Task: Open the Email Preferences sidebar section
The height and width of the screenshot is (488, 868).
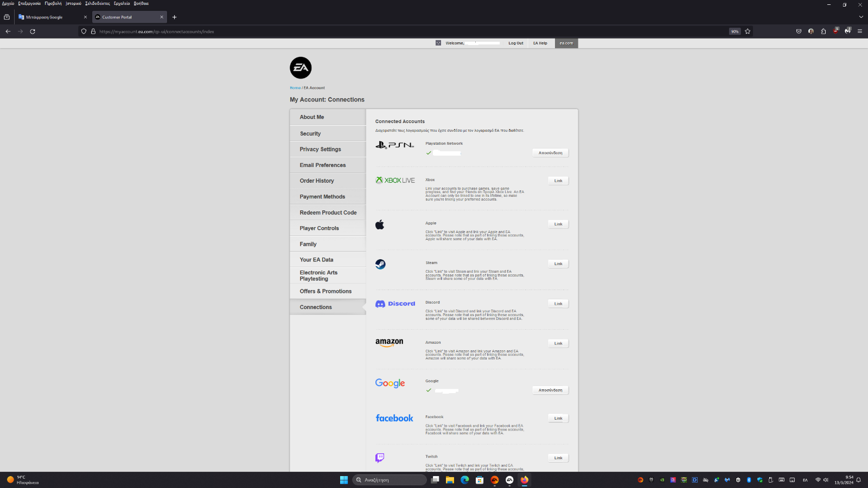Action: tap(328, 165)
